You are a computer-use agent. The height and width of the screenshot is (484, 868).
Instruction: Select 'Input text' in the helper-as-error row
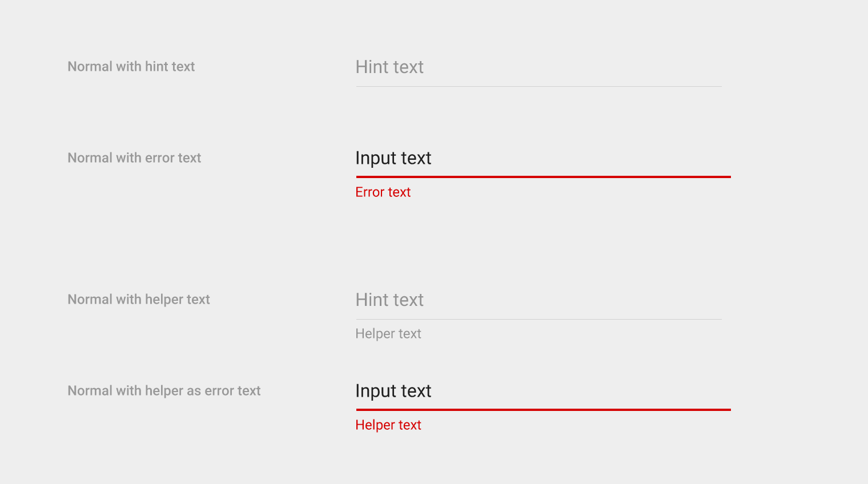coord(393,391)
